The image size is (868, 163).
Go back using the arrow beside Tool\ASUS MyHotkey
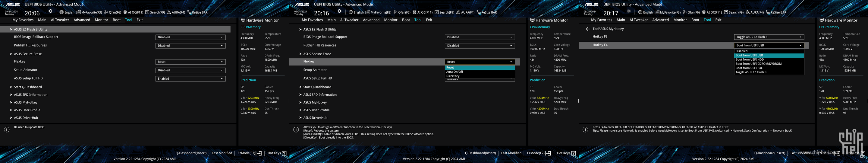tap(588, 29)
